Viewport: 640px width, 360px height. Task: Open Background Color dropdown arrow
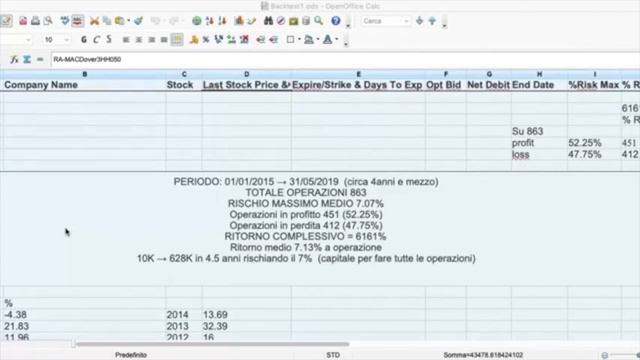pyautogui.click(x=318, y=40)
